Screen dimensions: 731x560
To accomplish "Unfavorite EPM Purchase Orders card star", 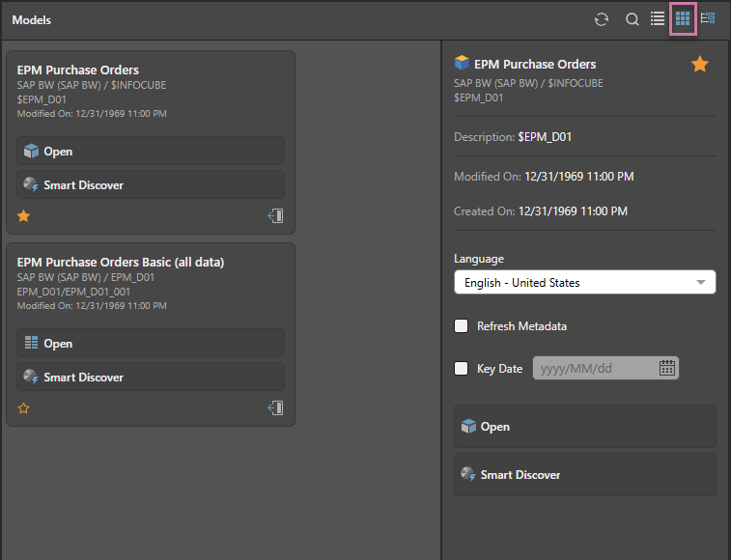I will (24, 216).
